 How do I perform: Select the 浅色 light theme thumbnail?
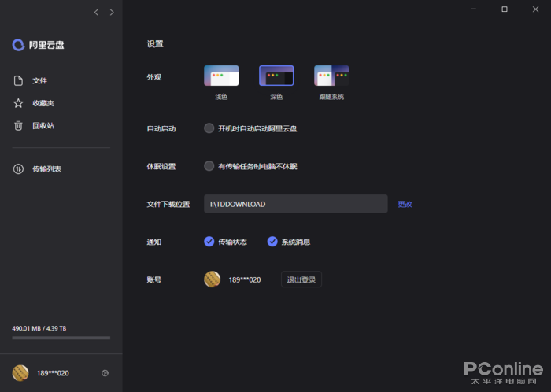[x=221, y=76]
